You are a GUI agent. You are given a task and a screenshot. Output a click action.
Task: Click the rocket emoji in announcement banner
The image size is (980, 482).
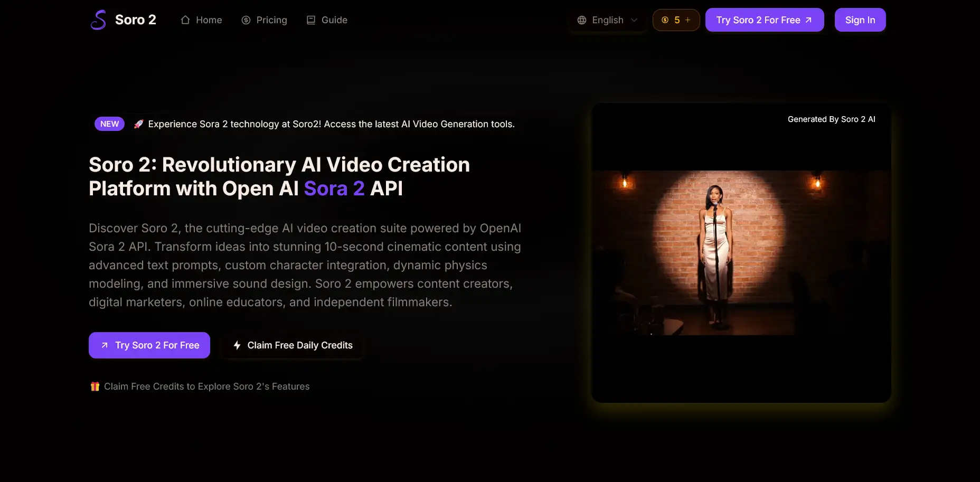138,124
